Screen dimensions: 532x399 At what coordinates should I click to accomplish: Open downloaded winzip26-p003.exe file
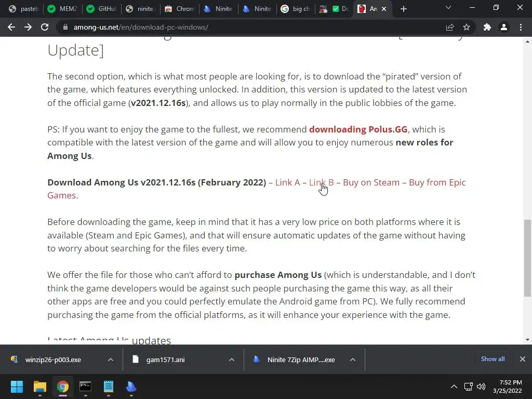[53, 360]
